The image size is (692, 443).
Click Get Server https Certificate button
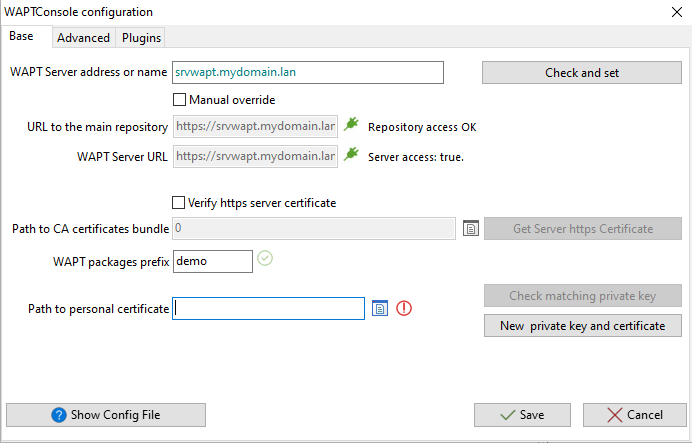pos(583,229)
